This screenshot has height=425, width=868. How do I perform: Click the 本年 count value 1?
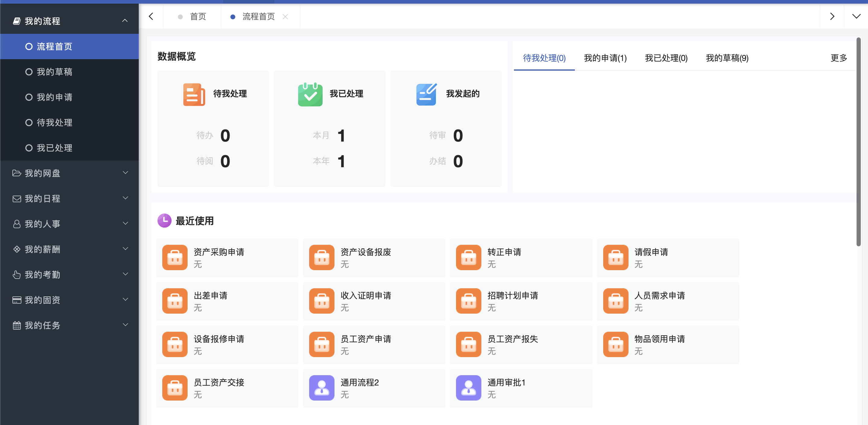(341, 161)
